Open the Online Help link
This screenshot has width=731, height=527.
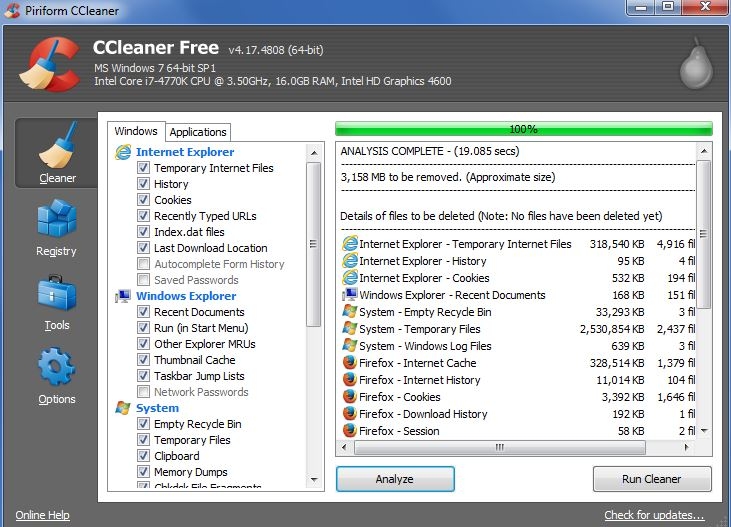click(42, 515)
